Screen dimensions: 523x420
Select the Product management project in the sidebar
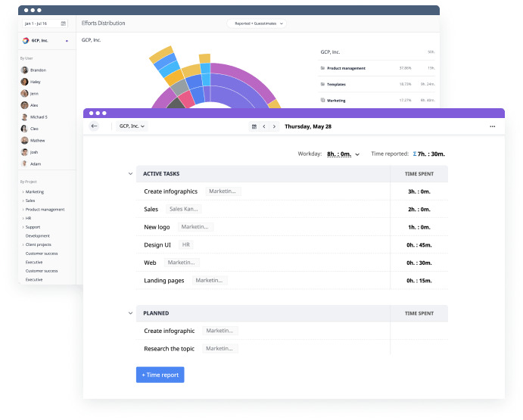click(x=45, y=210)
